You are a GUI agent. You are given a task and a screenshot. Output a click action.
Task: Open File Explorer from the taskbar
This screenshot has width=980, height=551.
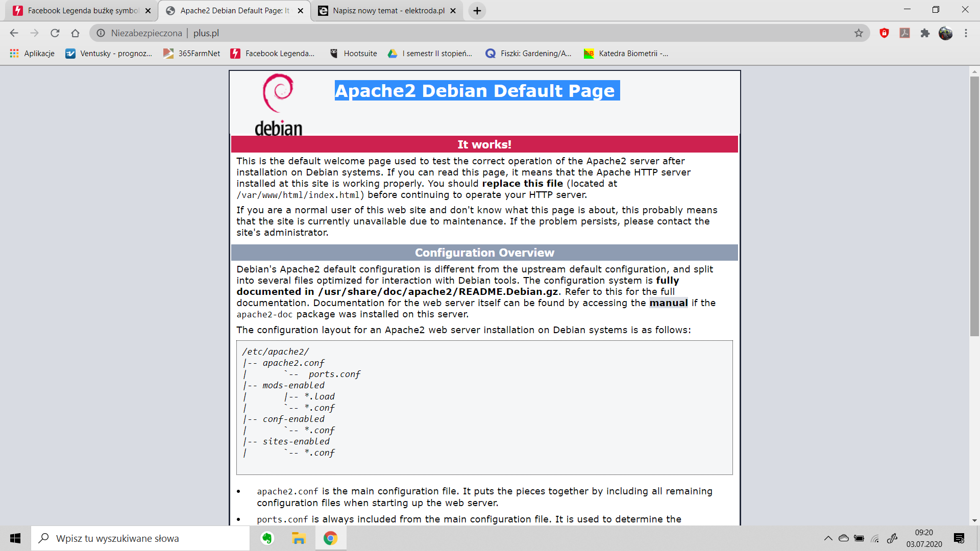299,538
